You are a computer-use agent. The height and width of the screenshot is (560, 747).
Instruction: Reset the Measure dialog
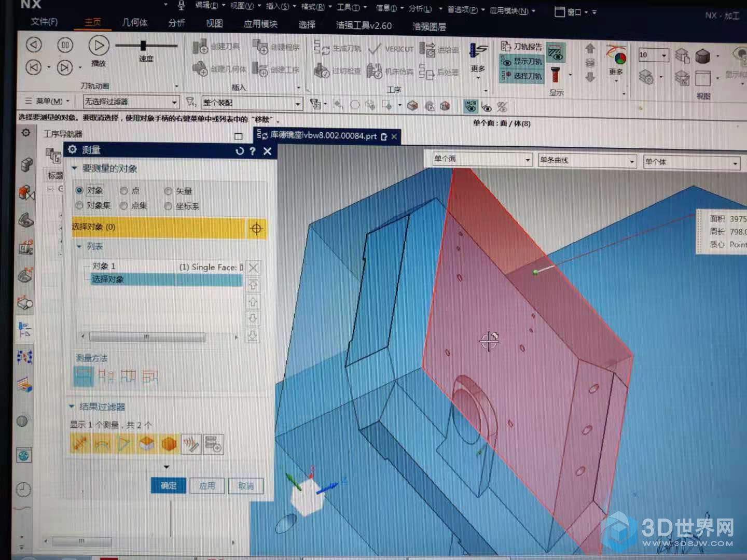[239, 151]
